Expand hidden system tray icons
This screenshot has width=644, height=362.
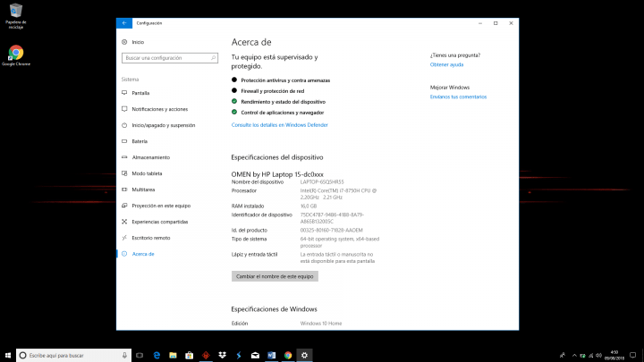pyautogui.click(x=574, y=356)
